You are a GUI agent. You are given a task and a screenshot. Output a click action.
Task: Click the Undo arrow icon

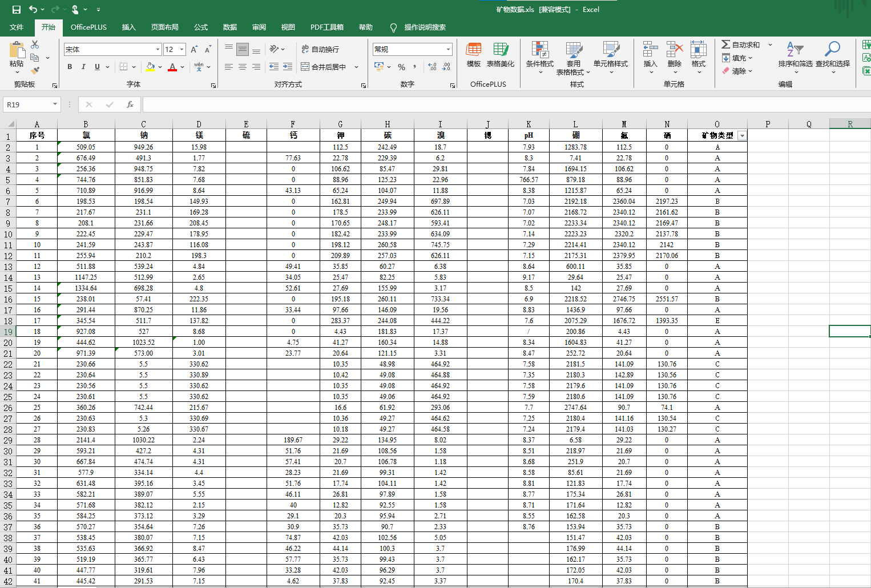tap(33, 10)
